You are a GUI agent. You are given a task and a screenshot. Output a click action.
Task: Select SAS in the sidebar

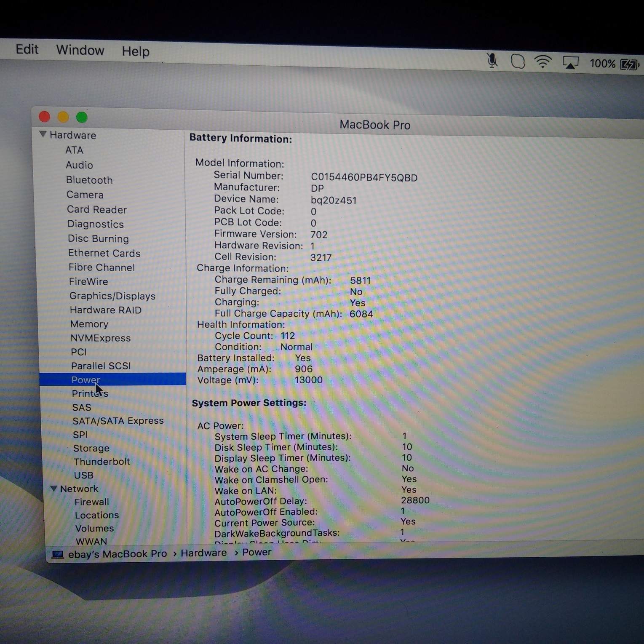(81, 407)
